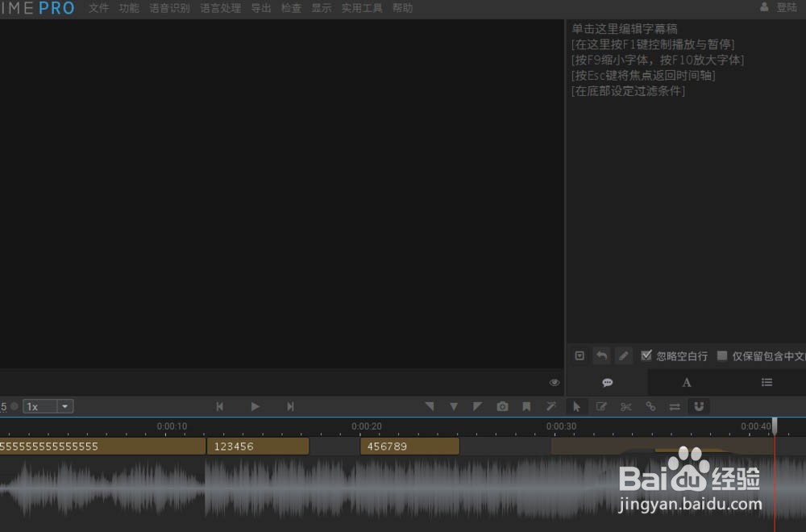Click the downward triangle marker icon

pyautogui.click(x=453, y=407)
